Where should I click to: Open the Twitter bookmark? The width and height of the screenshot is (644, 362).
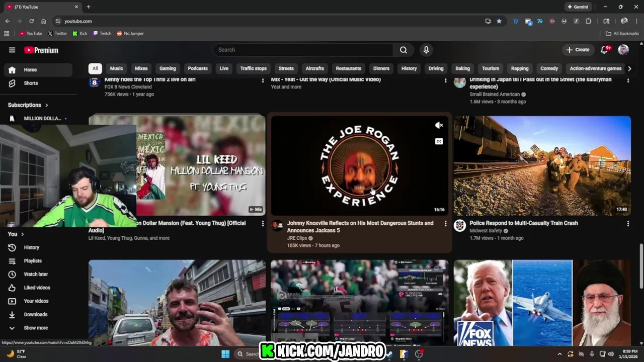57,33
